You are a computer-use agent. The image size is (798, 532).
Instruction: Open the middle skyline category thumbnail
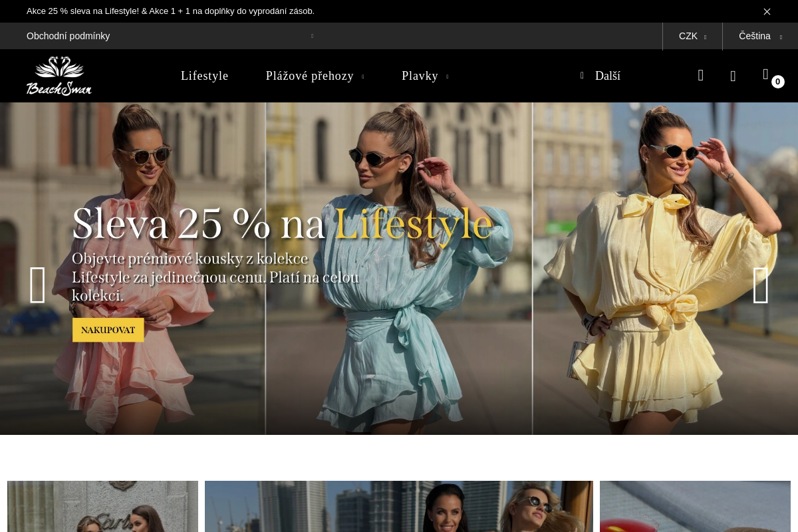[399, 506]
